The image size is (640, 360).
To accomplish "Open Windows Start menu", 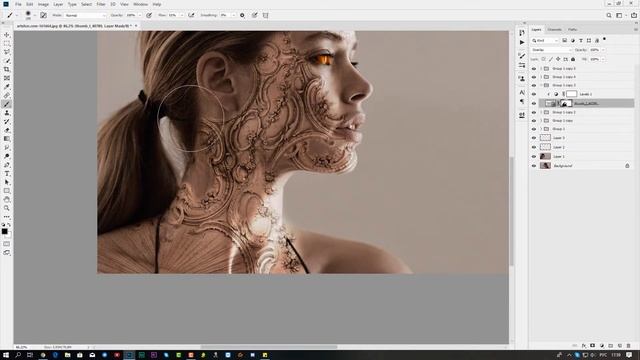I will [x=6, y=355].
